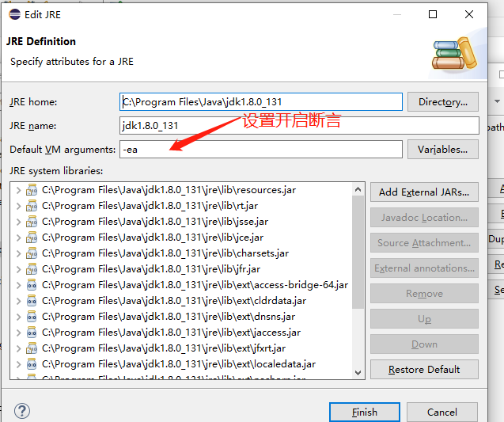Viewport: 504px width, 422px height.
Task: Open help via question mark icon
Action: pyautogui.click(x=22, y=411)
